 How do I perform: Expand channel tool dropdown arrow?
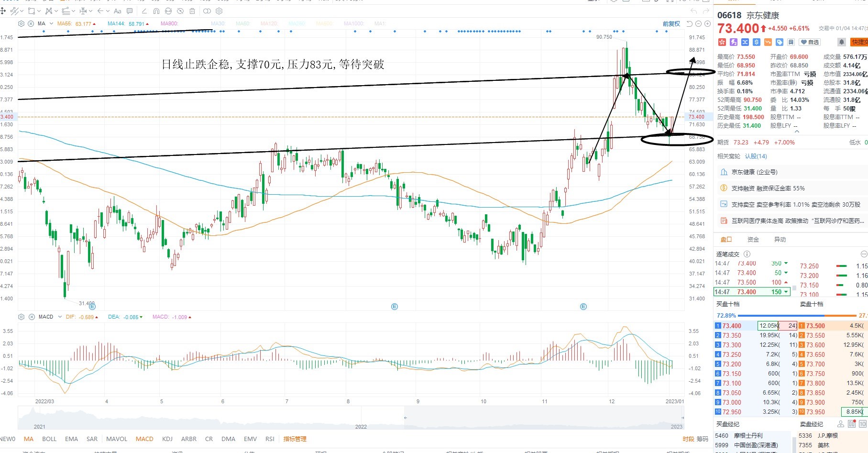pyautogui.click(x=74, y=11)
